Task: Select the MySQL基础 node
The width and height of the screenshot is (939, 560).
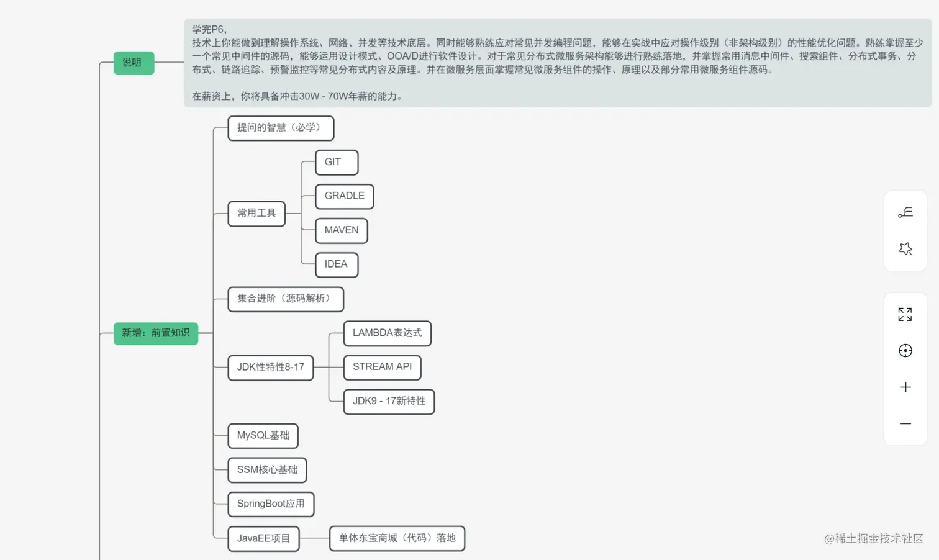Action: click(263, 436)
